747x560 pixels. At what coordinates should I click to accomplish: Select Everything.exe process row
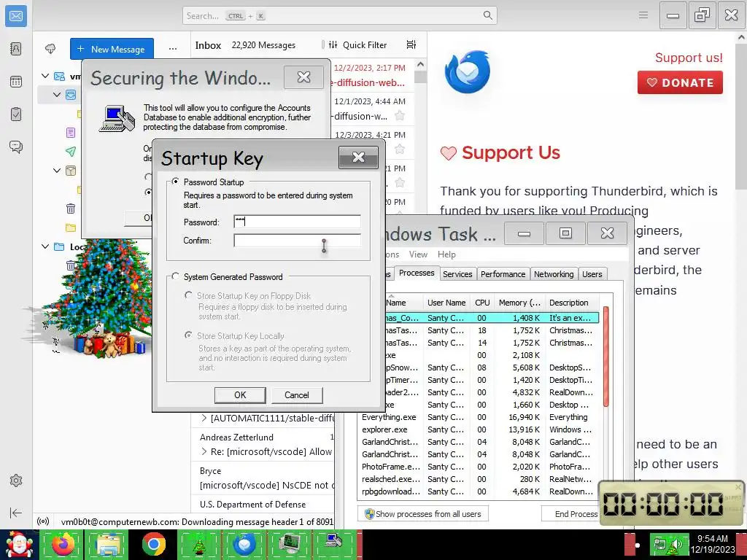(479, 417)
